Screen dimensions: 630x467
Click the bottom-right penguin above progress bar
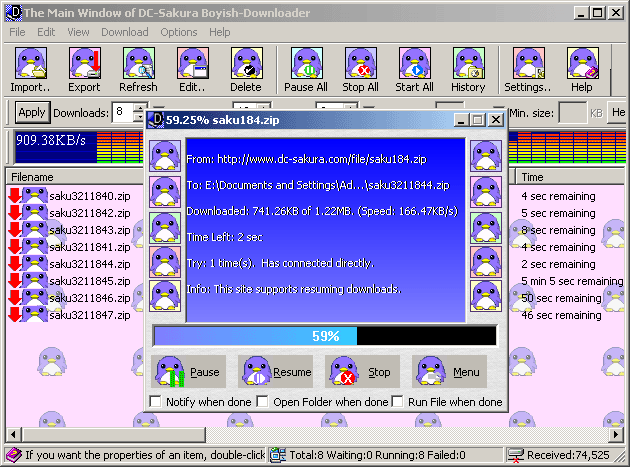pos(486,296)
